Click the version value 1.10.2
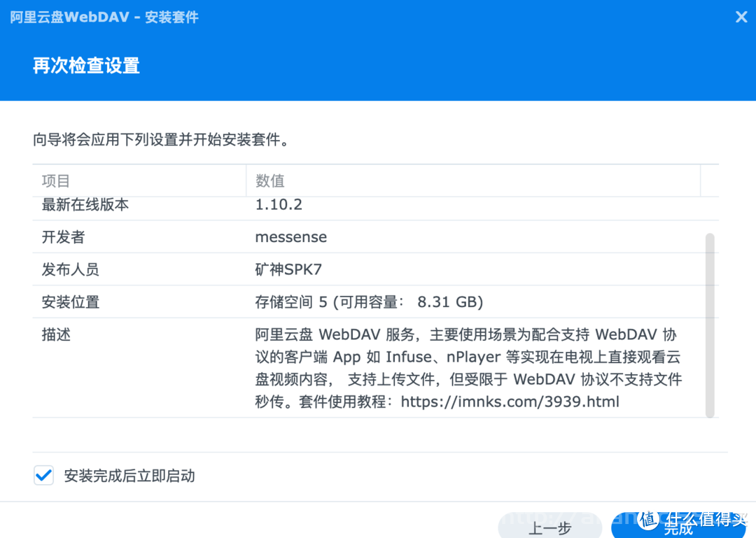 [279, 204]
